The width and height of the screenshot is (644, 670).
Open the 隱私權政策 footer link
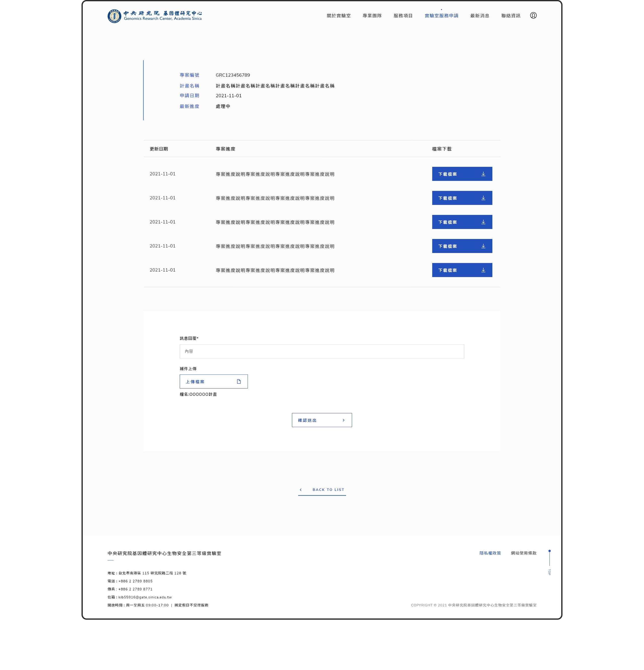490,553
